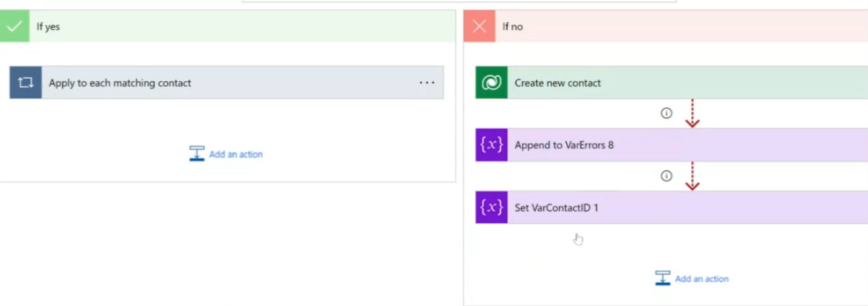Click the green checkmark icon of If yes
The width and height of the screenshot is (868, 306).
coord(14,26)
